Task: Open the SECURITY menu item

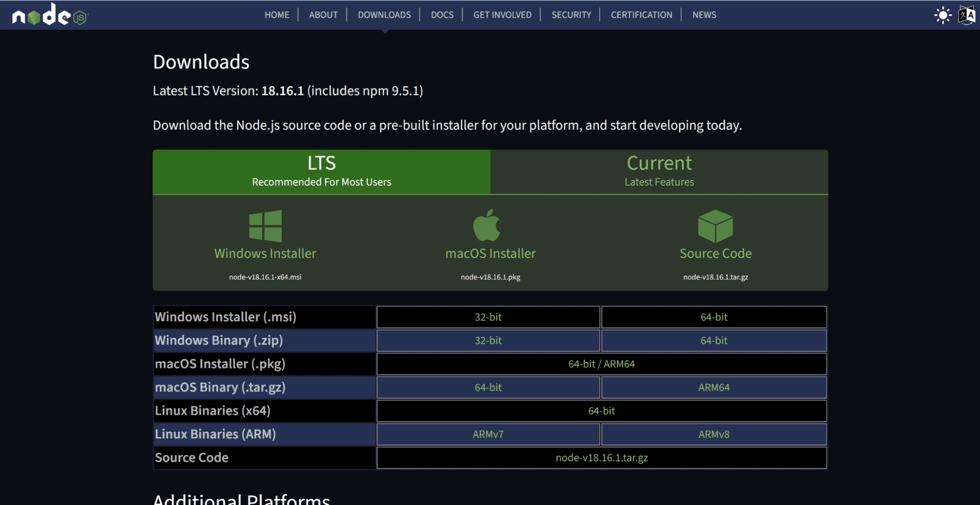Action: [x=571, y=15]
